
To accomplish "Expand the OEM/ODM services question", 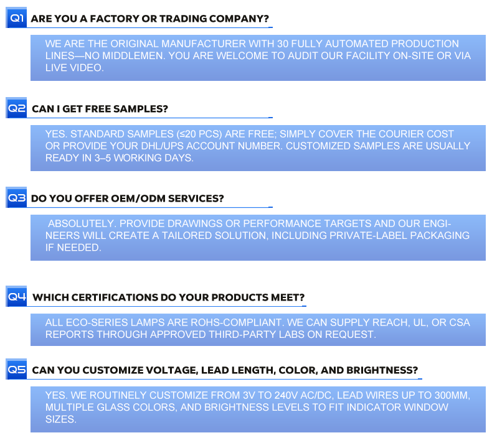I will coord(128,198).
